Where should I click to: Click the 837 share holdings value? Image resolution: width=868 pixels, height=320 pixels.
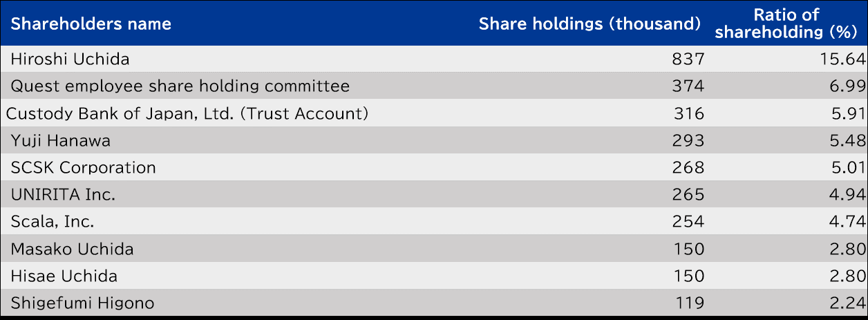pyautogui.click(x=688, y=59)
